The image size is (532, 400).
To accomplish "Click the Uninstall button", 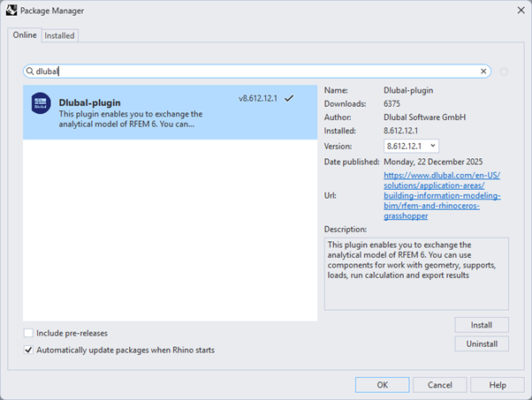I will [x=482, y=343].
